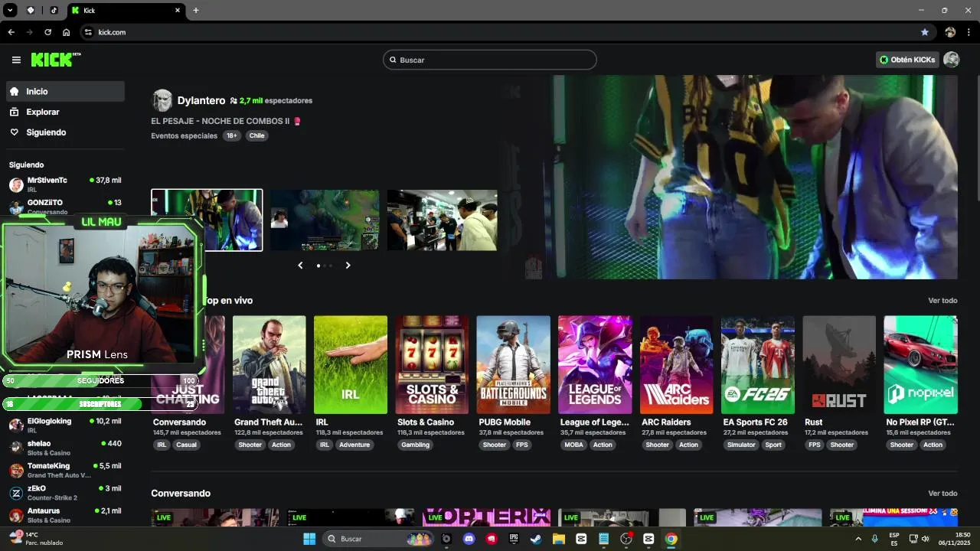Click the Eventos especiales category link
Screen dimensions: 980x551
pos(185,135)
